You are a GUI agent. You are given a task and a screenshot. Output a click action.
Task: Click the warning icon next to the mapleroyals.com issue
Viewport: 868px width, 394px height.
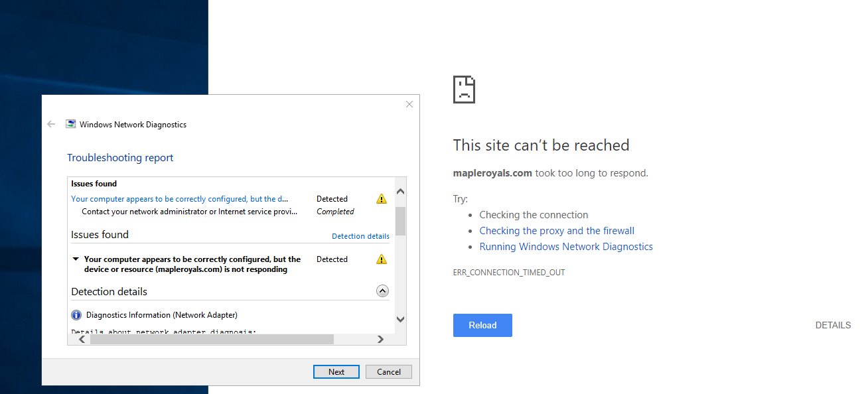[x=381, y=259]
